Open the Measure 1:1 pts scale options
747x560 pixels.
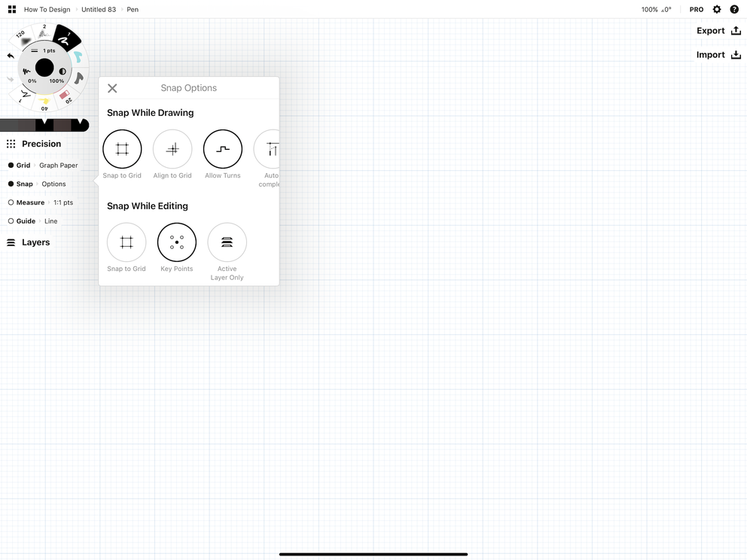63,202
